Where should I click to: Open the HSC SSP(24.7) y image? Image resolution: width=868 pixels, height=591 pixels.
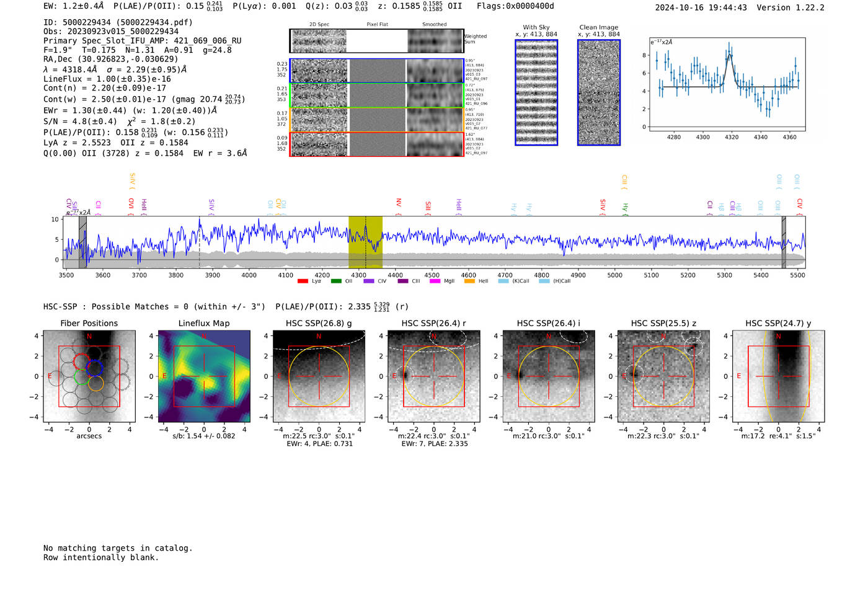click(779, 376)
